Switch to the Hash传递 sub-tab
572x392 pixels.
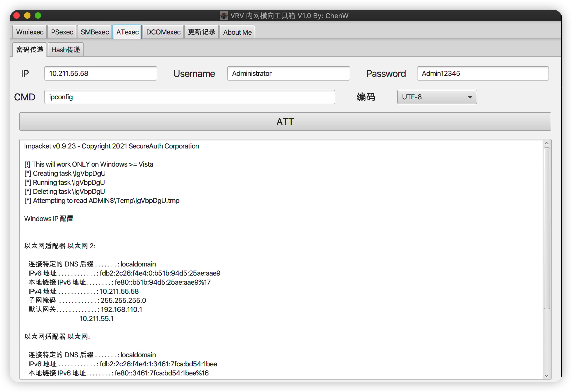pyautogui.click(x=65, y=50)
